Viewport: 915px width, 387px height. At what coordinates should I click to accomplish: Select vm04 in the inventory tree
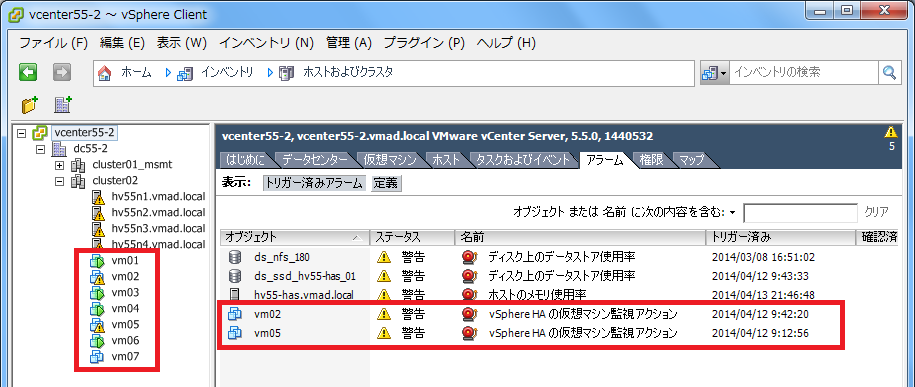125,308
